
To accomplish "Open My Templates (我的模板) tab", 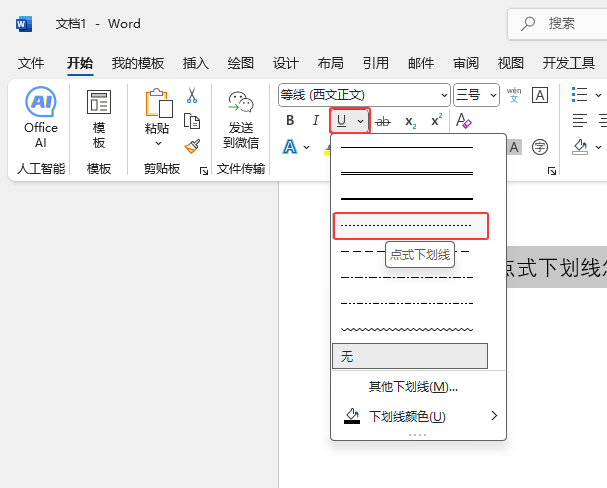I will [138, 63].
